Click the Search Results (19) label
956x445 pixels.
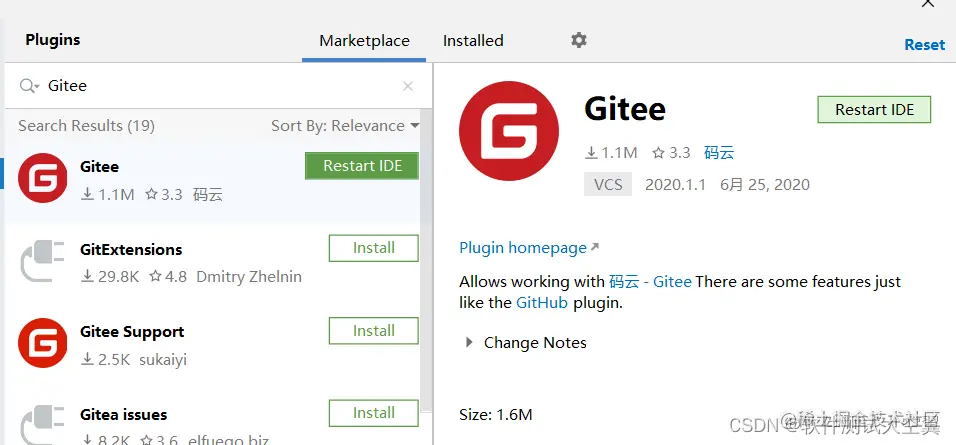[x=87, y=126]
